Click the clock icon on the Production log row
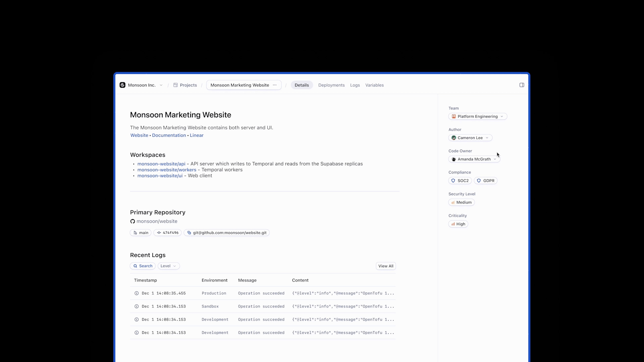This screenshot has width=644, height=362. click(137, 293)
